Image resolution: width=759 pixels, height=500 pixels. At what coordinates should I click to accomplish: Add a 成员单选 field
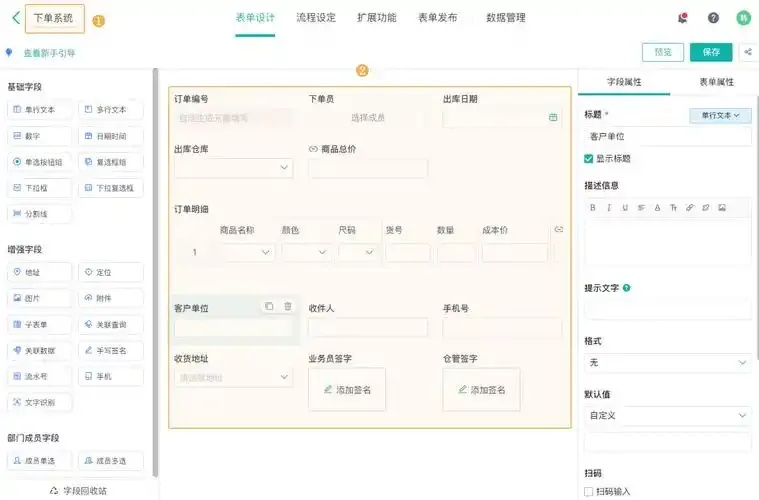click(40, 461)
